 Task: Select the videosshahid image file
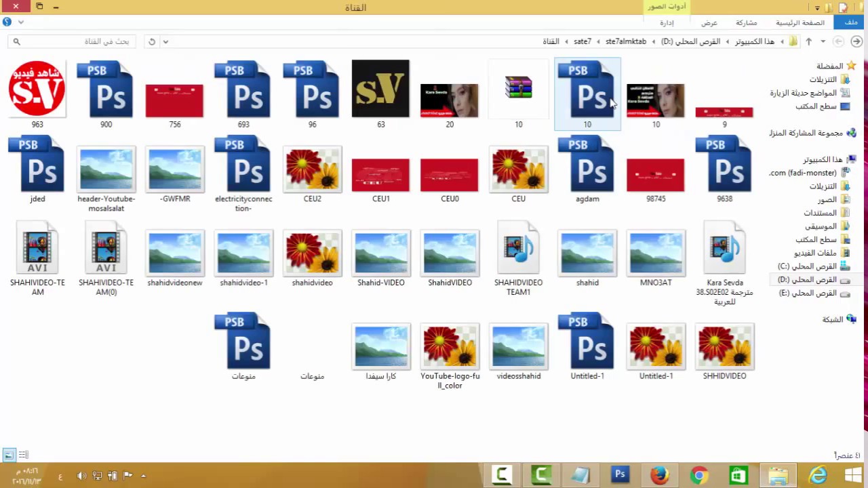[x=518, y=351]
